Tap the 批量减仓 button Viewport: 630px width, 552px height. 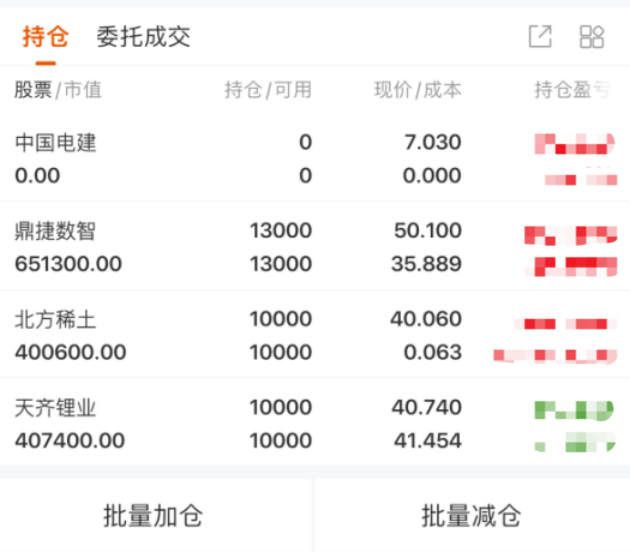[x=471, y=515]
